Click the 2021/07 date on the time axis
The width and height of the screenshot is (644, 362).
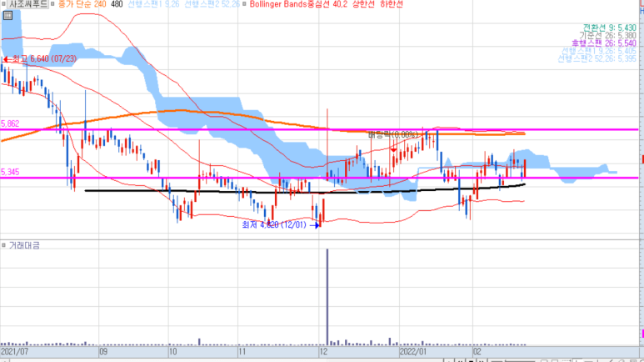point(14,352)
